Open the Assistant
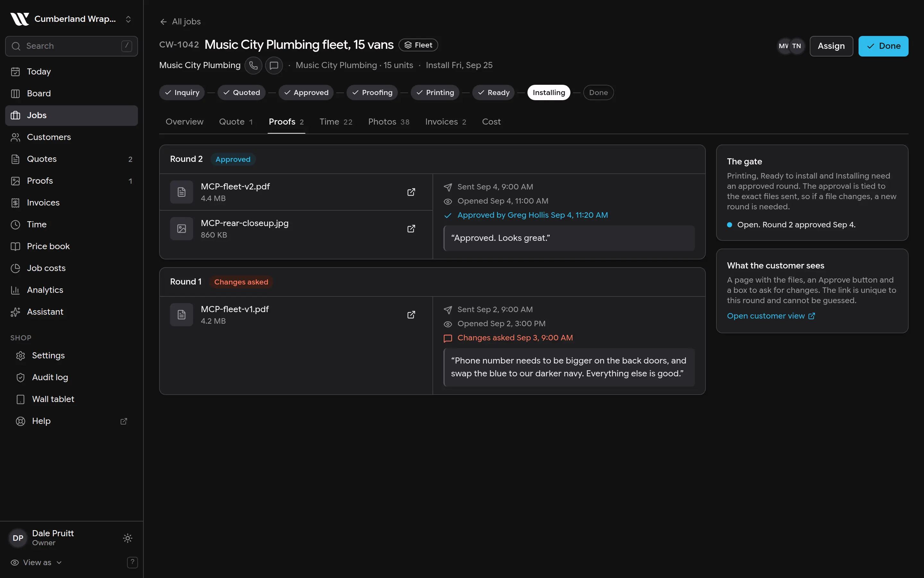 72,311
